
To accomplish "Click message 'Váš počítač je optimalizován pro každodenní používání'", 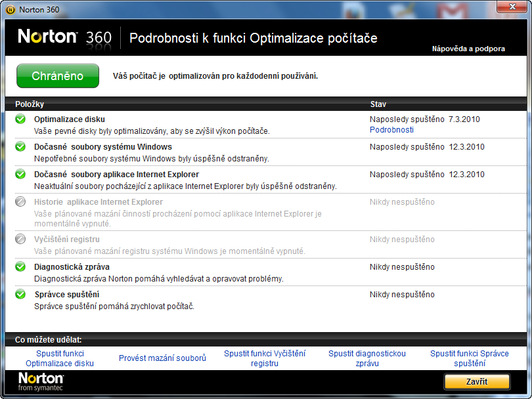I will click(x=215, y=76).
